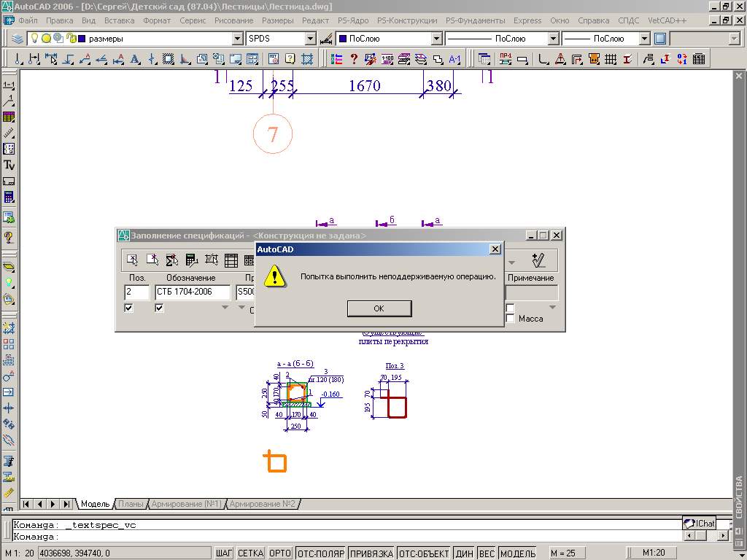Click the sigma sum icon in specification toolbar
Screen dimensions: 747x560
coord(172,260)
